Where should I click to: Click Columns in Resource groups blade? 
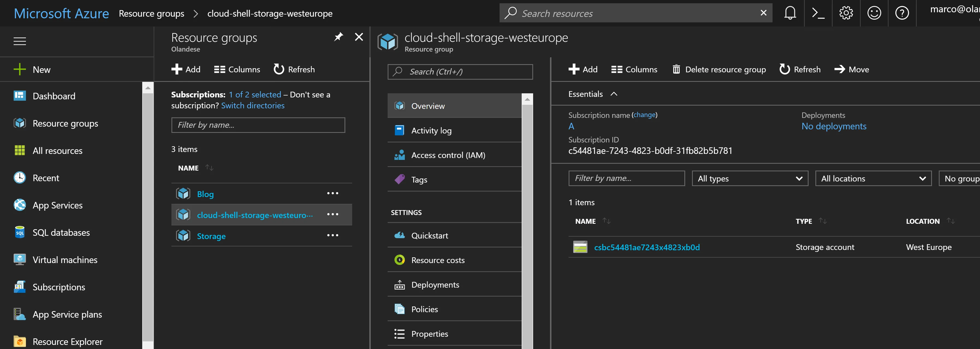point(237,69)
